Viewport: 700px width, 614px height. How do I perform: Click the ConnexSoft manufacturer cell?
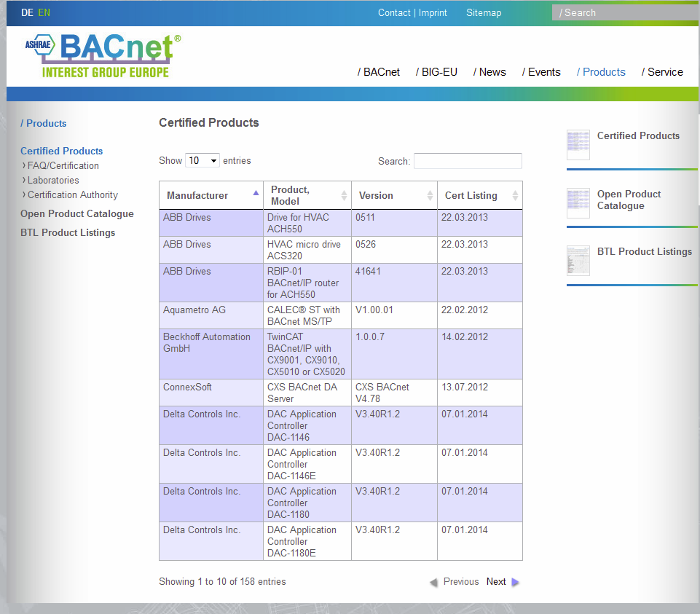(x=211, y=393)
